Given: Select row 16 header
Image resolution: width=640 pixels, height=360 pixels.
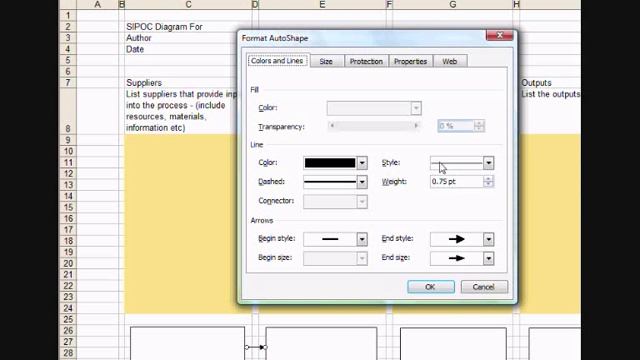Looking at the screenshot, I should 68,219.
